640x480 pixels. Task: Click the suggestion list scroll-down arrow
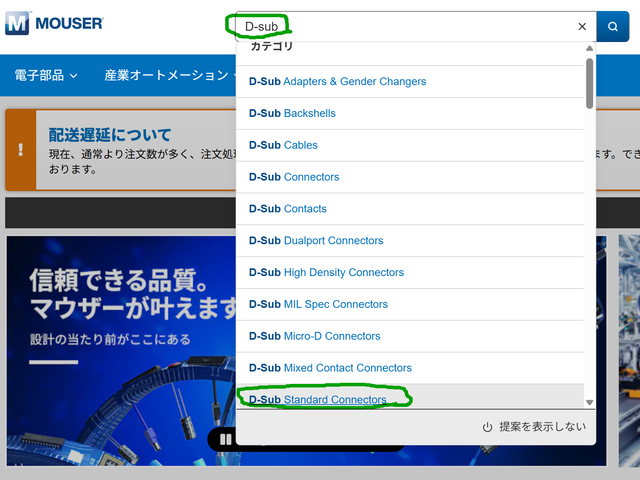pos(589,402)
